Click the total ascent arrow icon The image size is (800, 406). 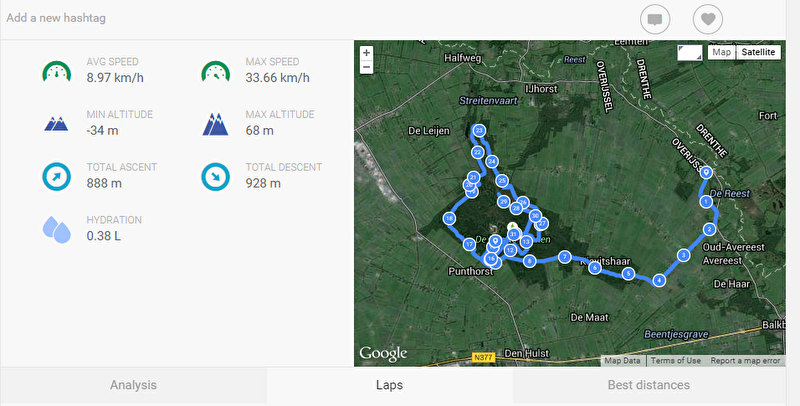[56, 177]
